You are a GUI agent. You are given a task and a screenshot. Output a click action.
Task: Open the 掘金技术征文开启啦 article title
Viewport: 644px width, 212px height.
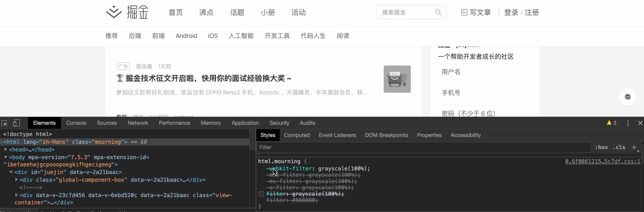(204, 79)
